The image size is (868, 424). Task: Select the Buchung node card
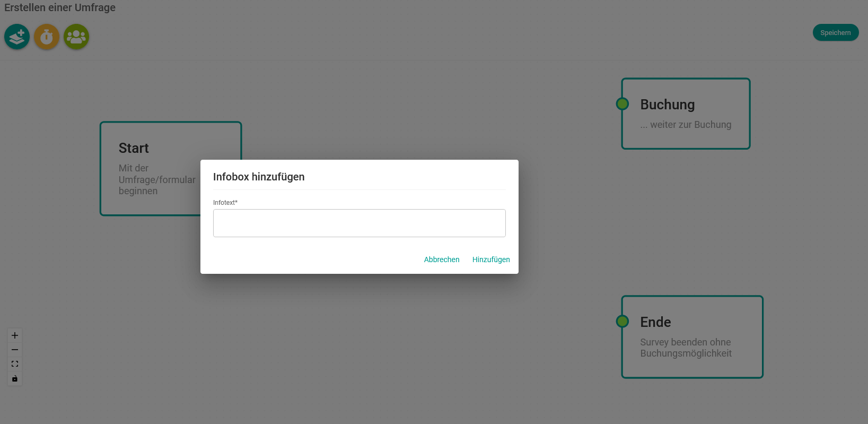[x=686, y=114]
